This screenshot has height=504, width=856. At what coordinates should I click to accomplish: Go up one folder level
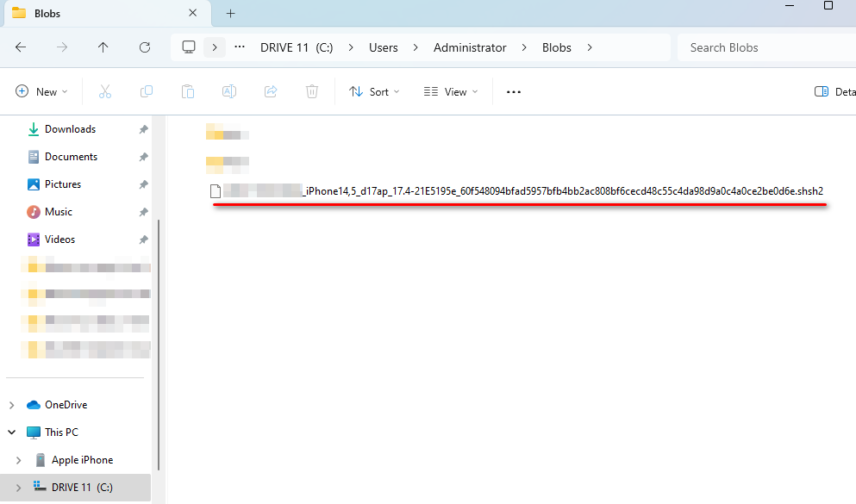pyautogui.click(x=103, y=47)
